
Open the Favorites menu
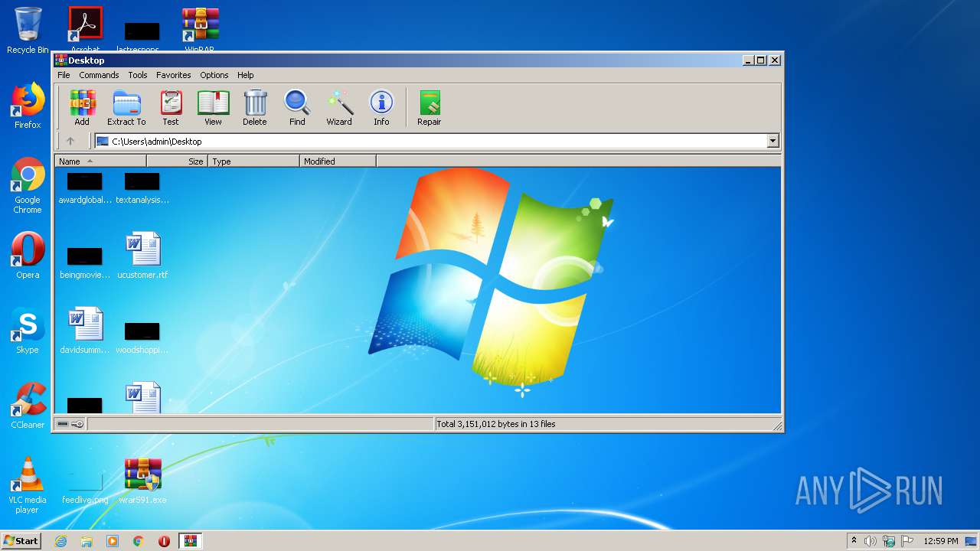point(174,75)
